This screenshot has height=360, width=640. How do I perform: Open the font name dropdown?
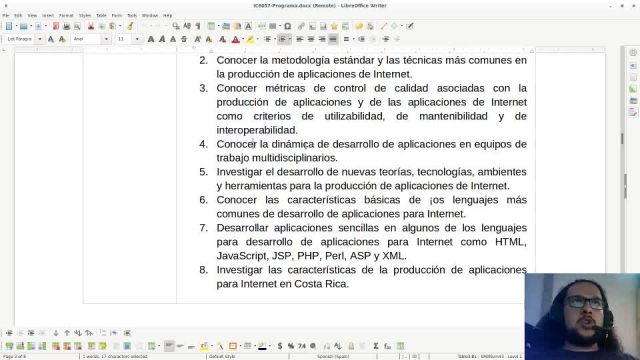pos(106,39)
